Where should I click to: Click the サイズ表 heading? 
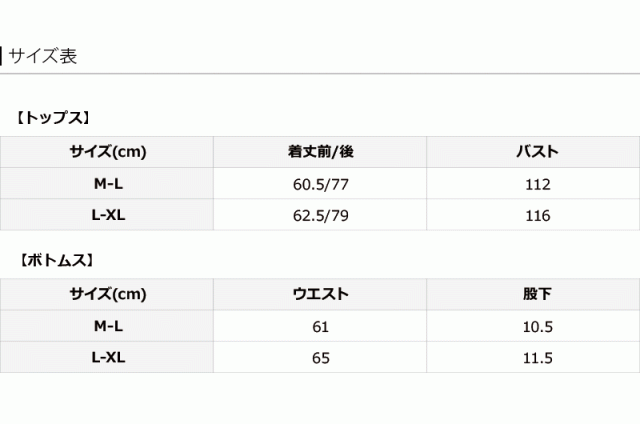[x=43, y=56]
